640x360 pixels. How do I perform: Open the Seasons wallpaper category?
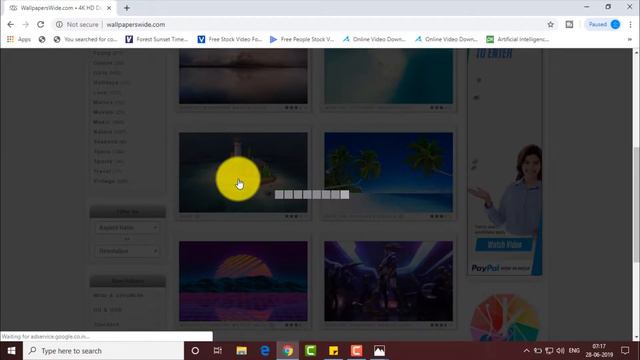point(110,142)
